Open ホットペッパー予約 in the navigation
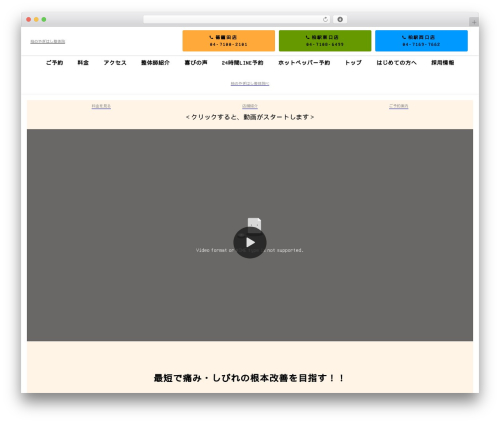 [x=304, y=63]
